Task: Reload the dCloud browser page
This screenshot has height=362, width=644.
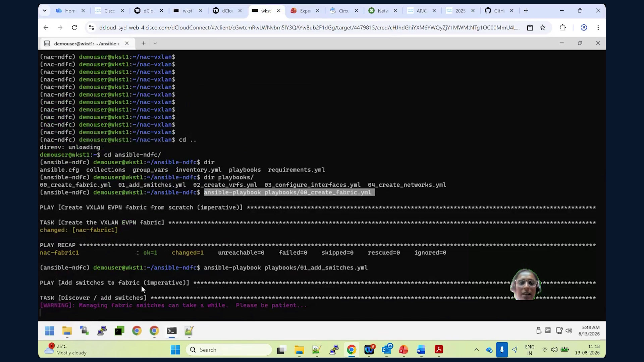Action: click(74, 27)
